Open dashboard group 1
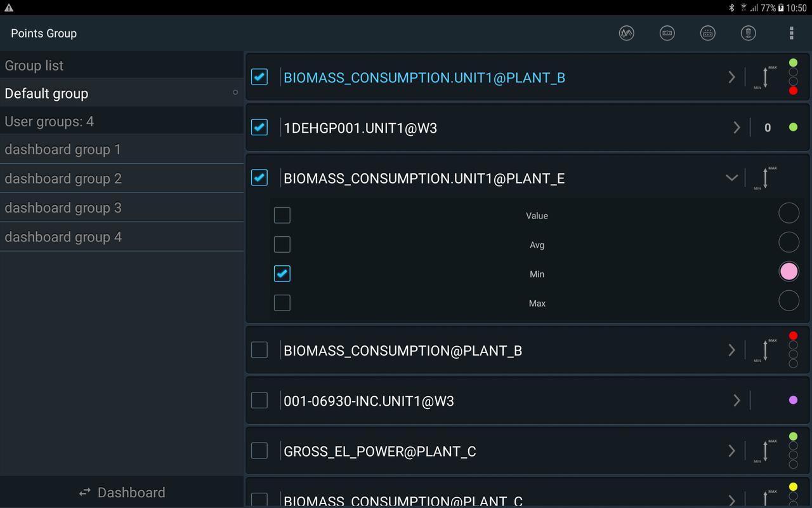Screen dimensions: 812x508 122,149
